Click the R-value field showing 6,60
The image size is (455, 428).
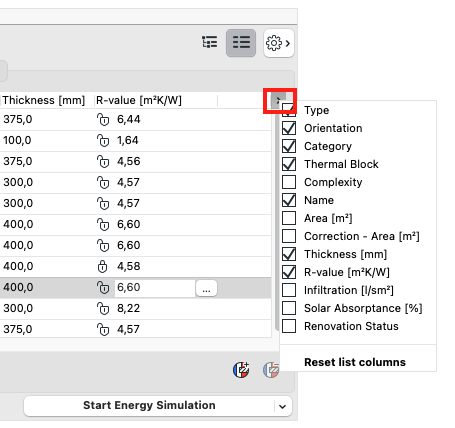(155, 288)
